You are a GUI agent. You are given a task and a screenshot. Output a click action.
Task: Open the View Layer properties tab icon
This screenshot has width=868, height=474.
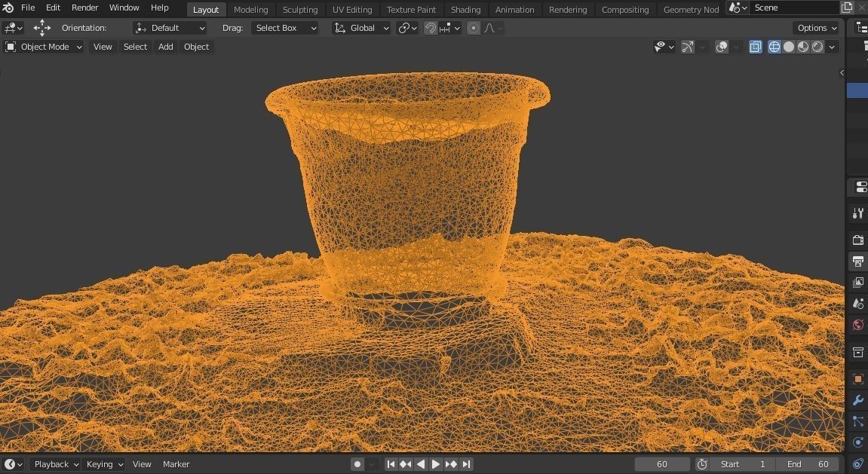(x=858, y=282)
